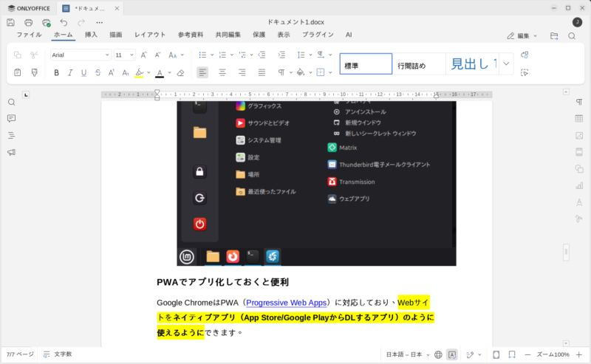Switch to the 挿入 tab
Viewport: 591px width, 364px height.
[91, 35]
